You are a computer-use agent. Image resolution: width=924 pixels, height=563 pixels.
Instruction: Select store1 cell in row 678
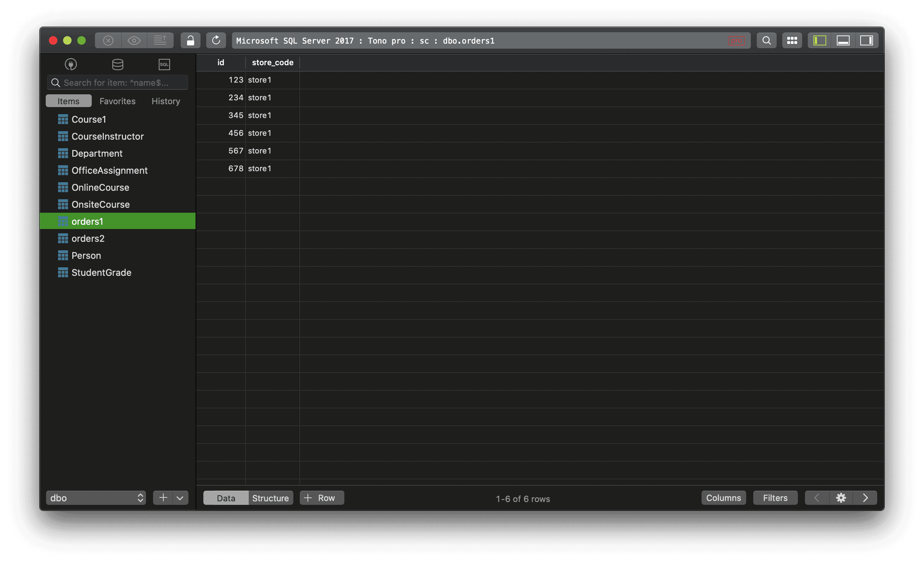[272, 168]
